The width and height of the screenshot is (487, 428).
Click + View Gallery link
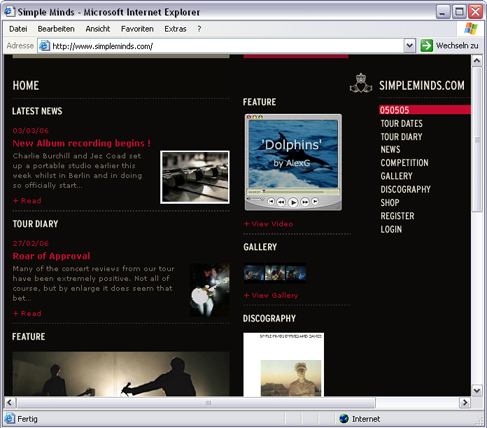click(271, 295)
